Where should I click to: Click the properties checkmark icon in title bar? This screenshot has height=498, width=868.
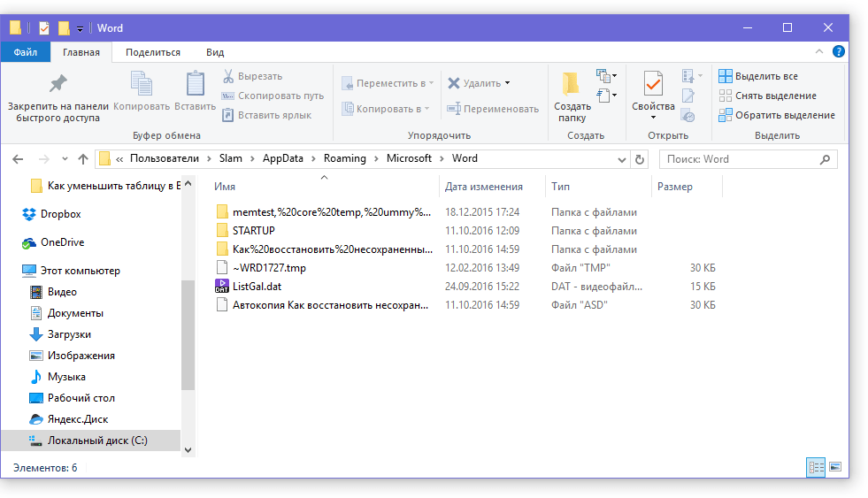(43, 27)
